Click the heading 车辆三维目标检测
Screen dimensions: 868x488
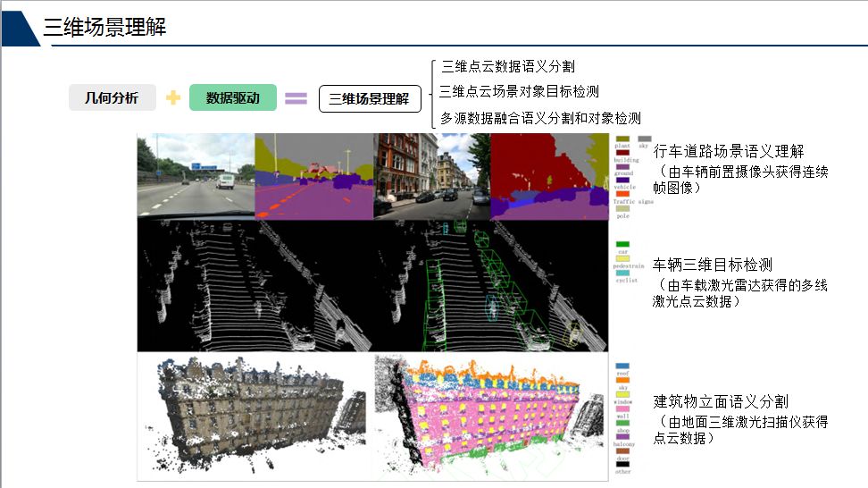(x=713, y=265)
